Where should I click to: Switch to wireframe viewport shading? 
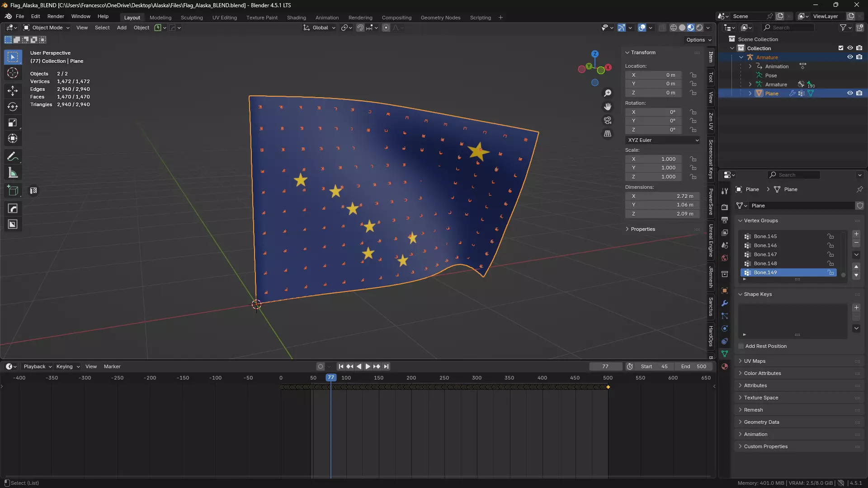[x=674, y=28]
